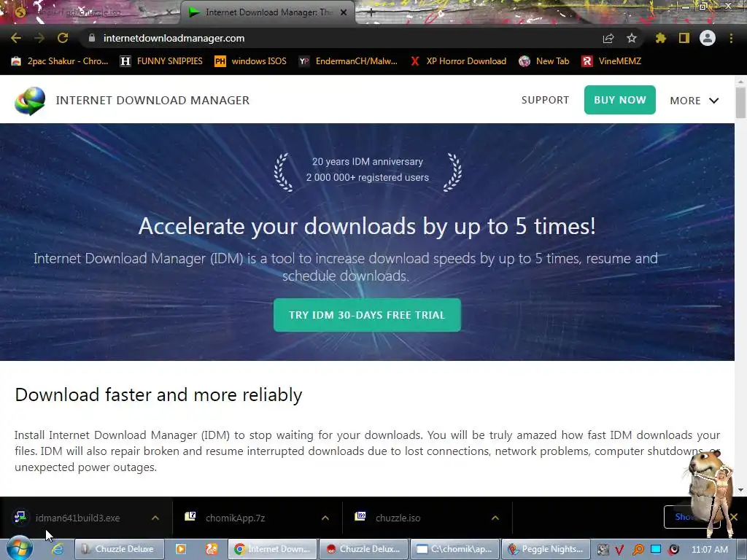Open the Chrome profile avatar
Viewport: 747px width, 560px height.
[708, 38]
